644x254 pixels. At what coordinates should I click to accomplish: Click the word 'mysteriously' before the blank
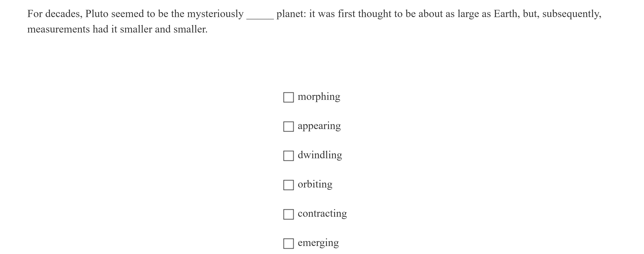[x=215, y=14]
